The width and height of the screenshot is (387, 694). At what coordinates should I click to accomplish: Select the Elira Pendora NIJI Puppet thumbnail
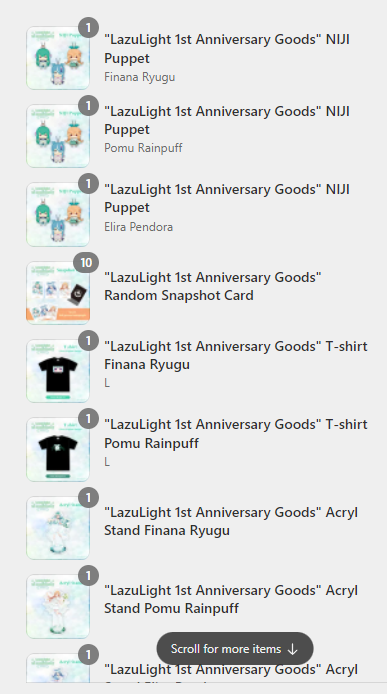pos(58,214)
